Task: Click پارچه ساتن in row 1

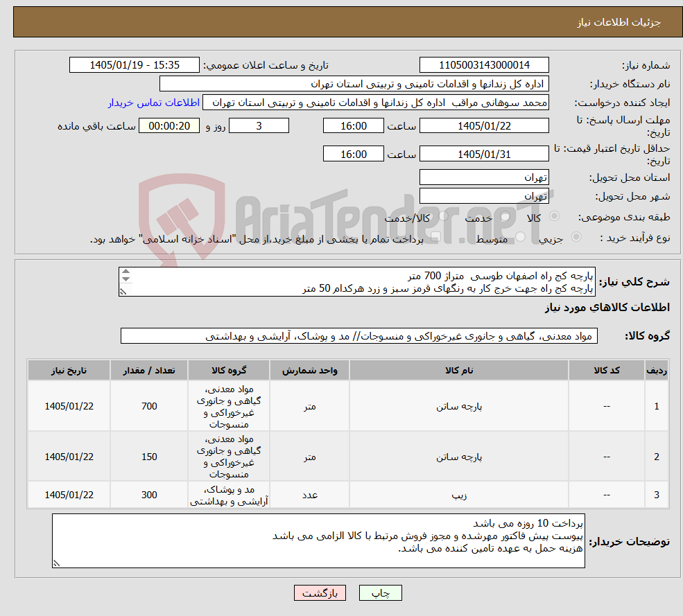Action: click(x=458, y=407)
